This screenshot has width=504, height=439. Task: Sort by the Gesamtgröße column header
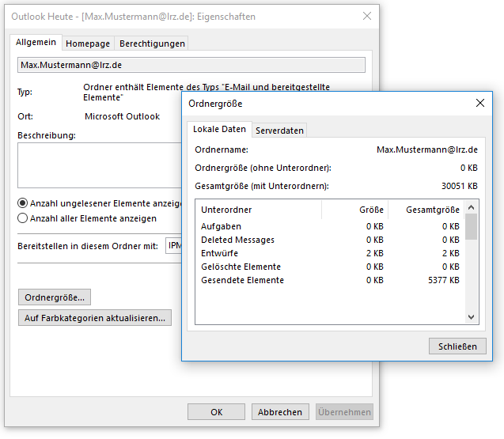coord(432,210)
